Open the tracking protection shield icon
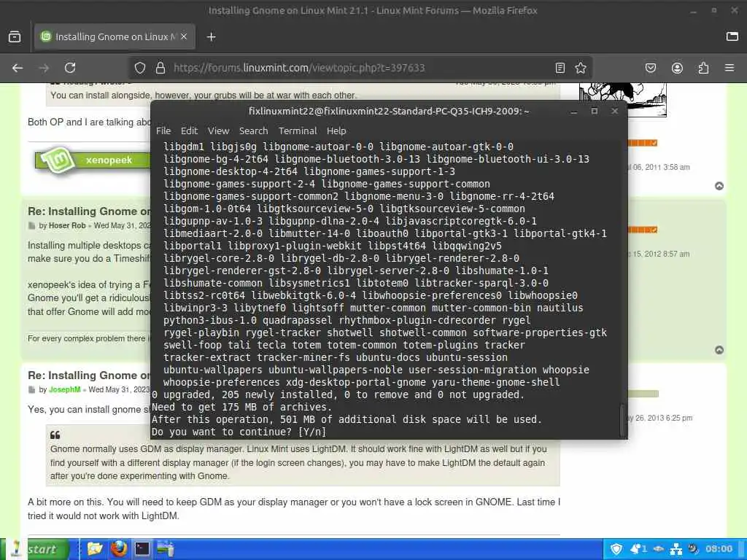This screenshot has width=747, height=560. click(x=139, y=68)
